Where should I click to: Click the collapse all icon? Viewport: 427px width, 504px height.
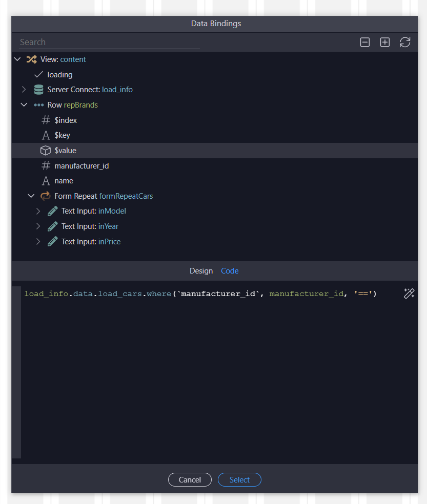click(x=365, y=43)
